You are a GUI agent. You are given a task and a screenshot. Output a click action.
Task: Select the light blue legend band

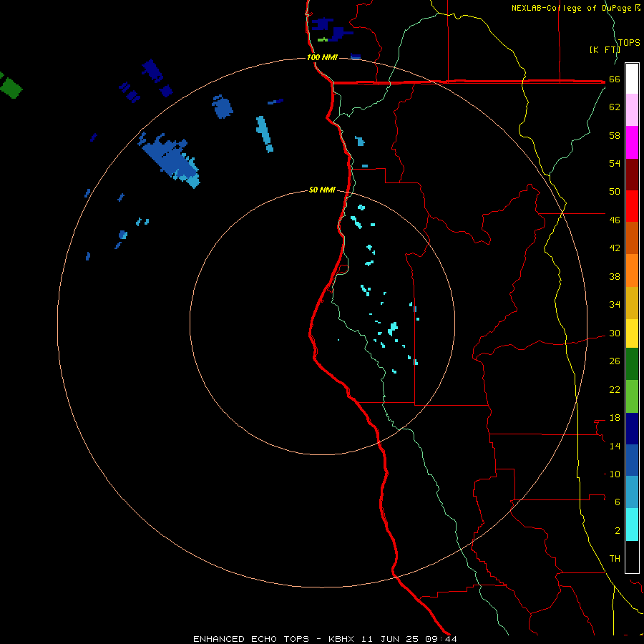(x=632, y=492)
